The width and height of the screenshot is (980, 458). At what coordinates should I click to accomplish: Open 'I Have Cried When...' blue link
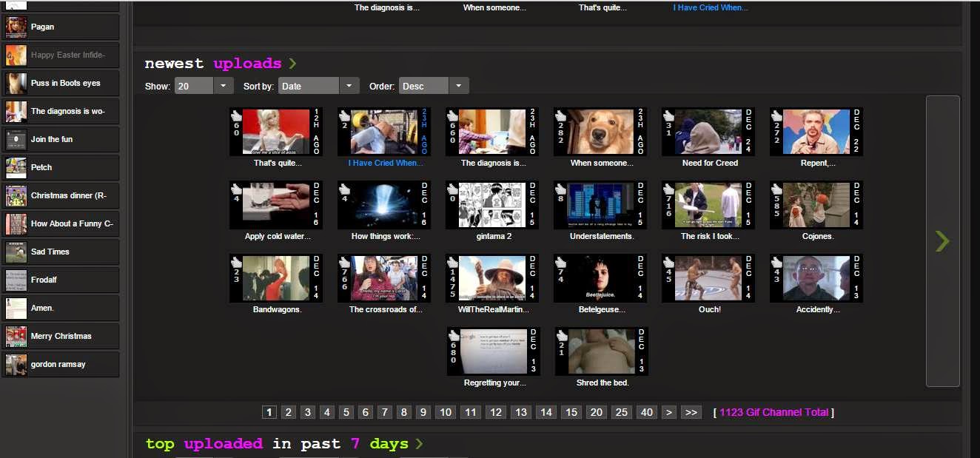point(385,163)
